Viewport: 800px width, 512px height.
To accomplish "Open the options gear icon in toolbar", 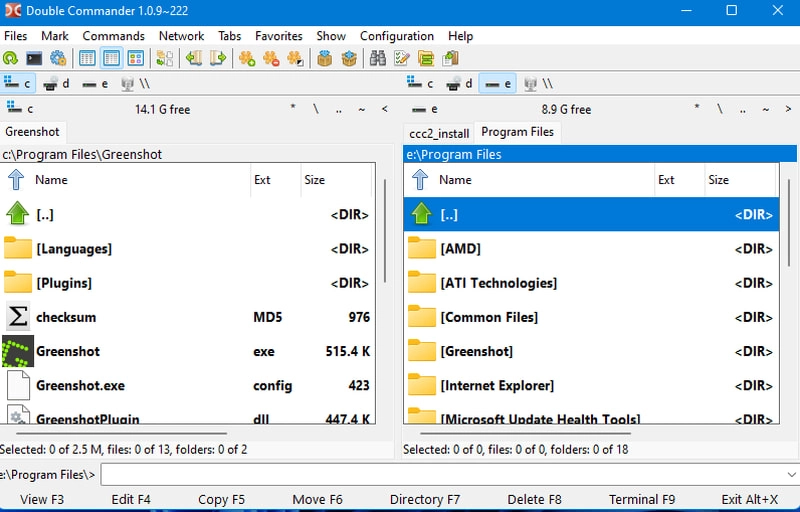I will [x=59, y=59].
